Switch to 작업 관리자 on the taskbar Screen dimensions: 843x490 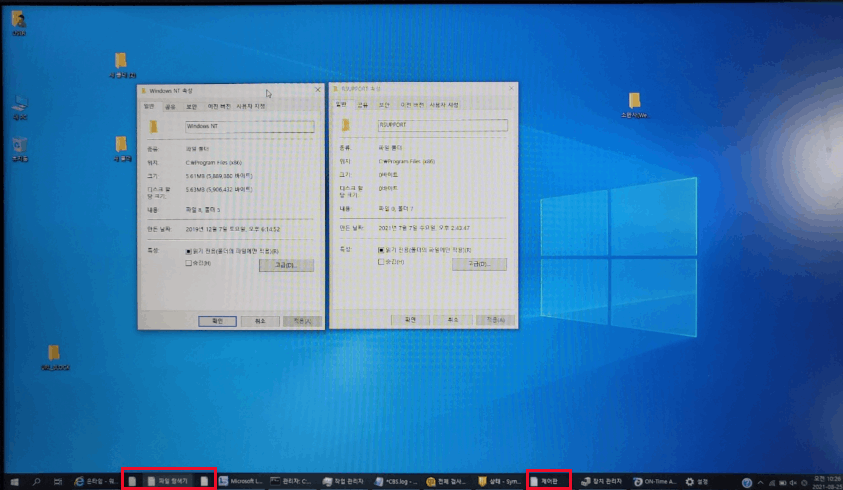[x=343, y=481]
